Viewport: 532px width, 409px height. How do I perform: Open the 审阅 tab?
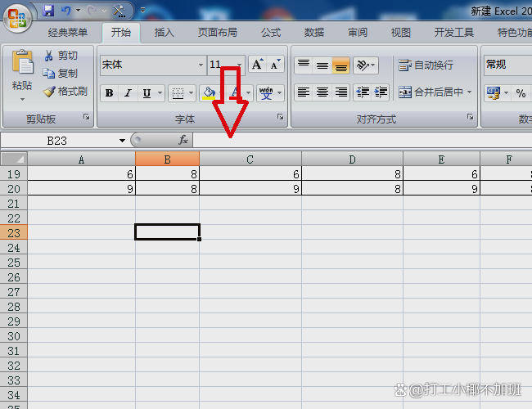click(358, 33)
